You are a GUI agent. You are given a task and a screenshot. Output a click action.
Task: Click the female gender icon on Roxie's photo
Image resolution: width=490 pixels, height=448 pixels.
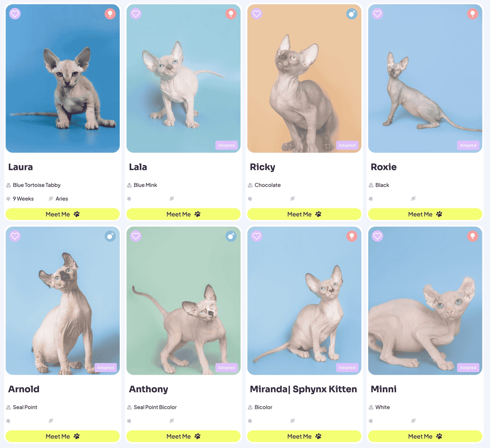(x=473, y=14)
